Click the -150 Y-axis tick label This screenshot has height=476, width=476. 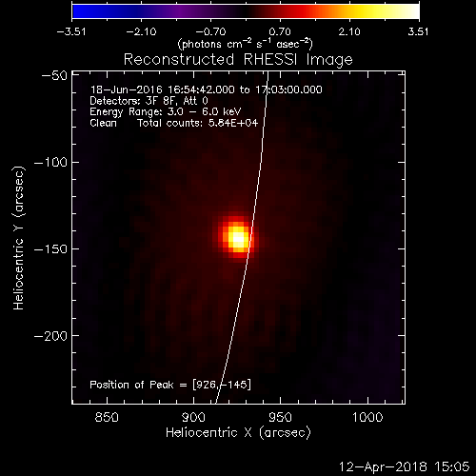coord(50,249)
